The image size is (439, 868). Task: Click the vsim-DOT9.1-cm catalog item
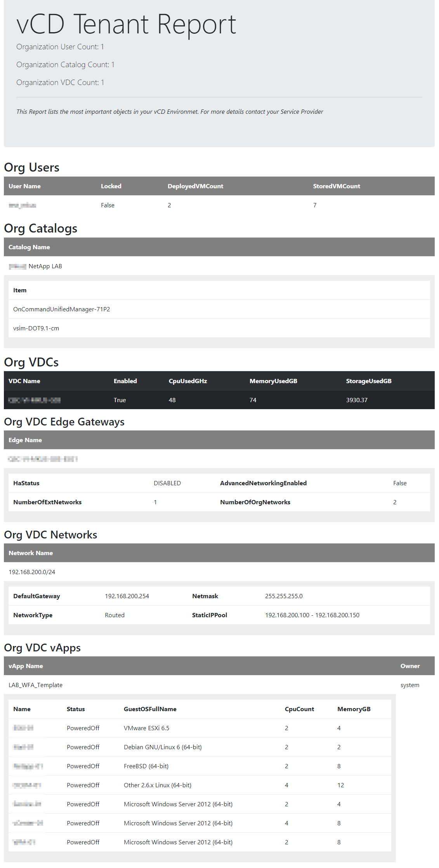(36, 328)
